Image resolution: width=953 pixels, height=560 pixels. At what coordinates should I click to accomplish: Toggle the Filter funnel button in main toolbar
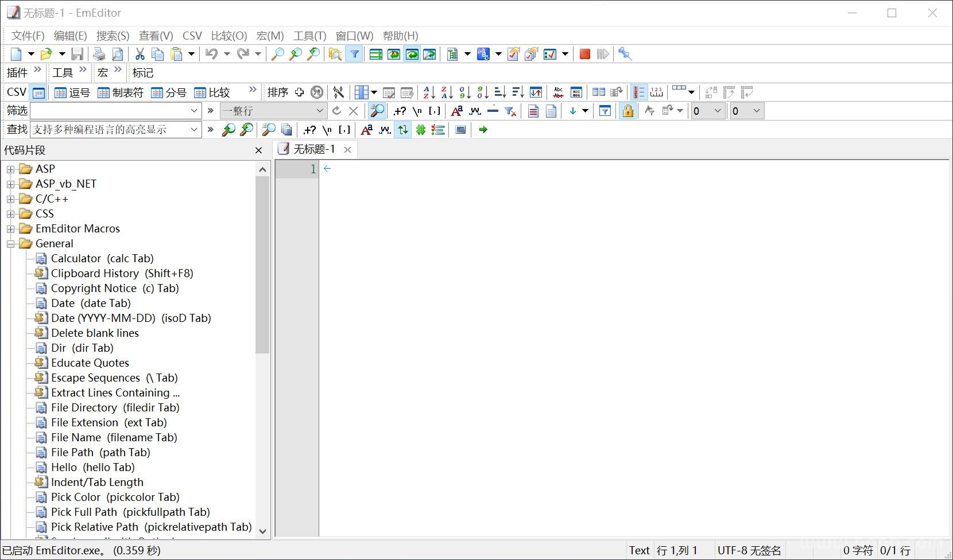click(x=354, y=54)
